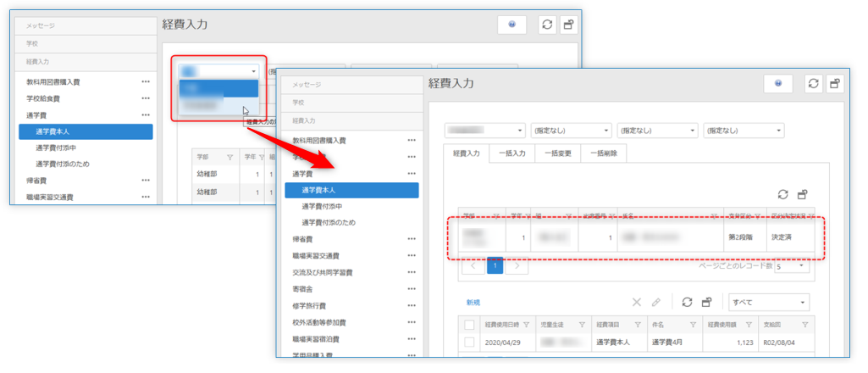
Task: Open the fourth (指定なし) dropdown in front window
Action: tap(744, 131)
